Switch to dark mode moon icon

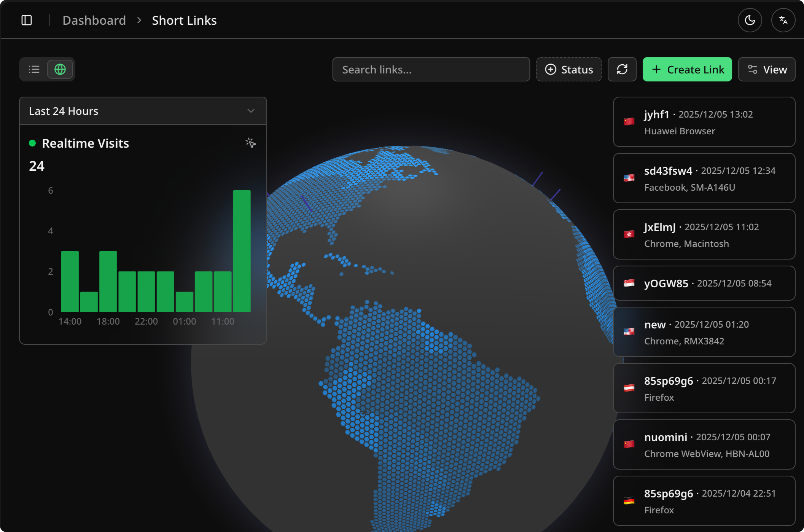coord(750,20)
